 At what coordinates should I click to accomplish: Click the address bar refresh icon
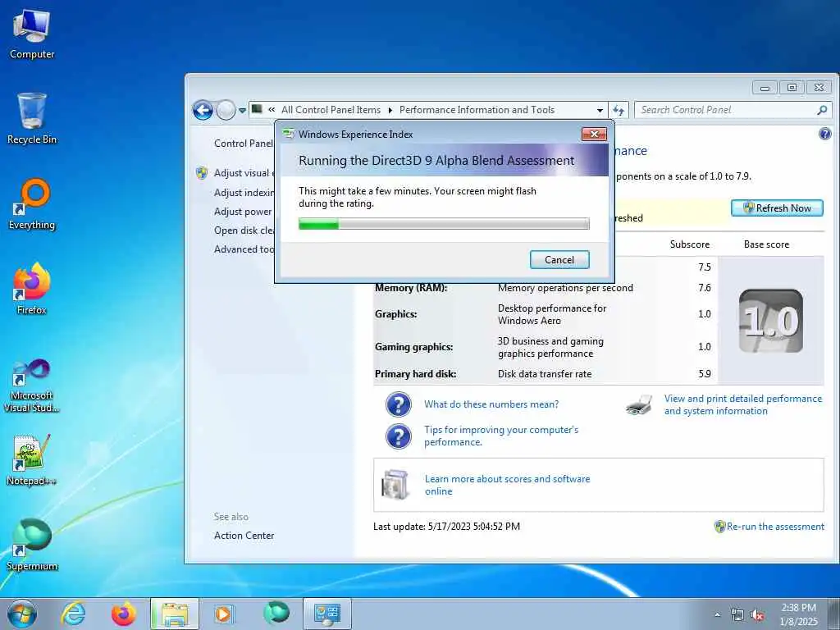pyautogui.click(x=619, y=111)
